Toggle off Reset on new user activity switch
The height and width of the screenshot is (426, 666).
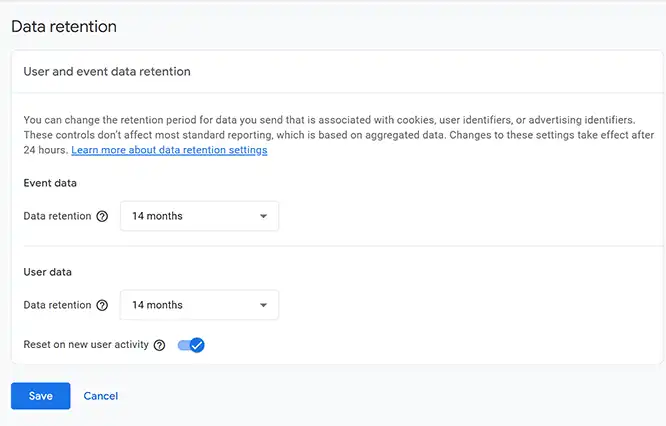point(191,345)
